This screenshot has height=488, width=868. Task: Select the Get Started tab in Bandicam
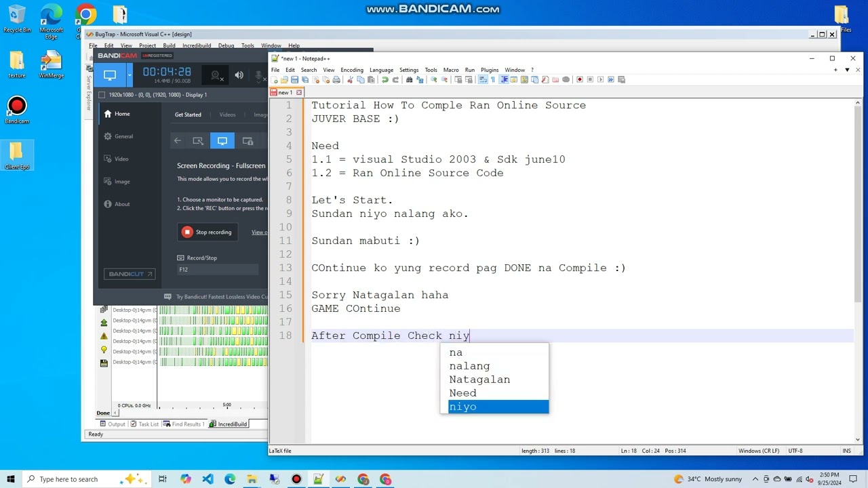pos(188,115)
